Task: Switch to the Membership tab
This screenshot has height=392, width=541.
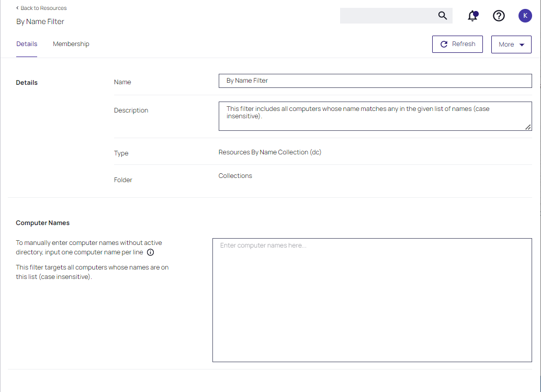Action: (x=71, y=44)
